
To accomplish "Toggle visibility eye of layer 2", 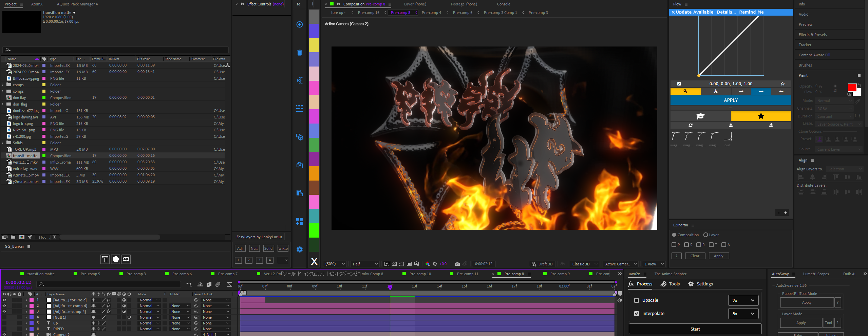I will pos(4,306).
